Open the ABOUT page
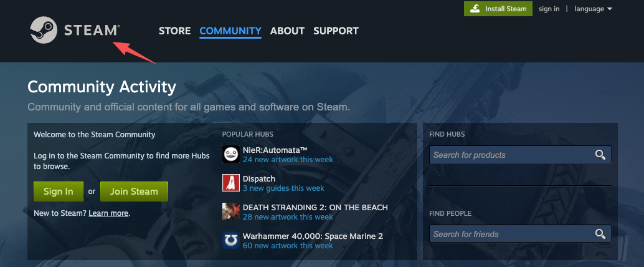 [x=287, y=31]
